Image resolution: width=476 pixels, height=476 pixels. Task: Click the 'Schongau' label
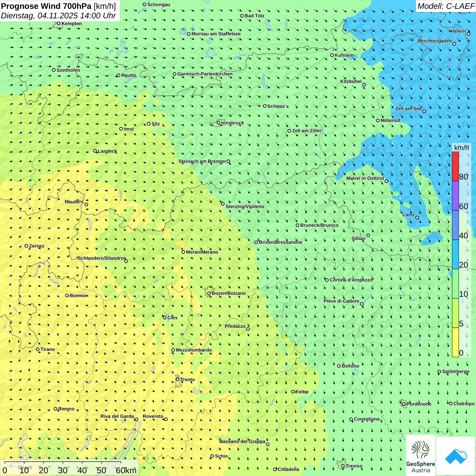159,4
